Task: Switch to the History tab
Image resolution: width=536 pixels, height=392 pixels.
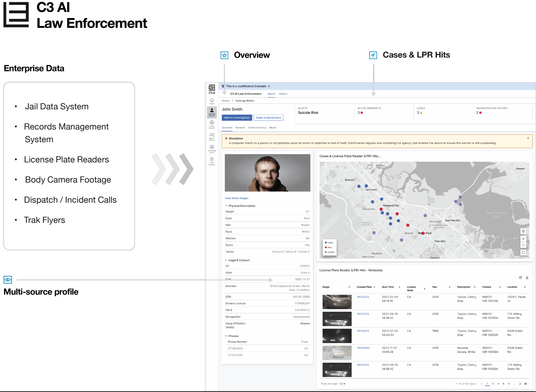Action: click(x=283, y=94)
